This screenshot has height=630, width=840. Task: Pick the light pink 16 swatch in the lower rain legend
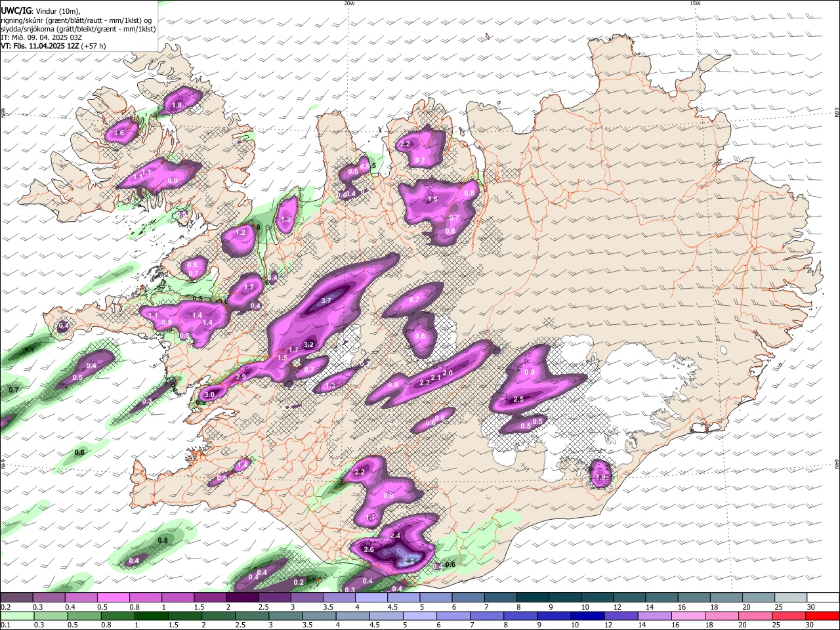688,616
